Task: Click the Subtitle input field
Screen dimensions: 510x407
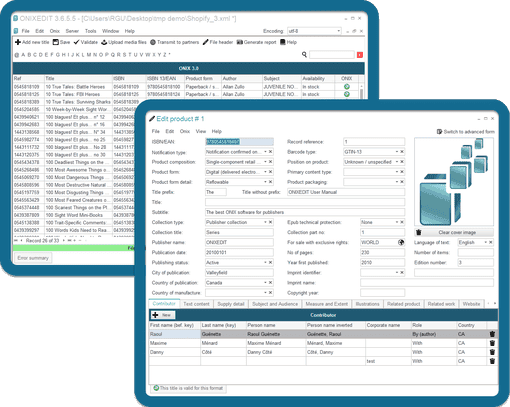Action: [x=305, y=212]
